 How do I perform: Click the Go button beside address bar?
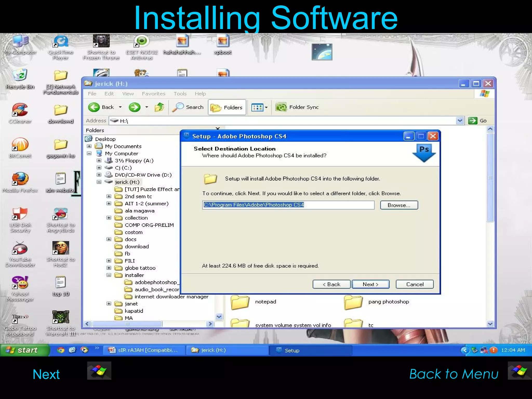[x=477, y=121]
